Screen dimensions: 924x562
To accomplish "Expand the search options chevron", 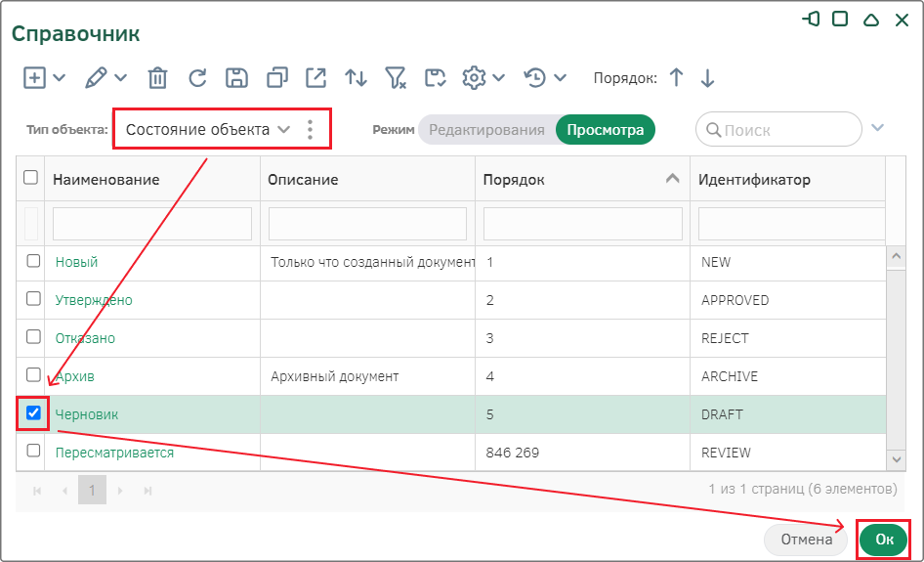I will pos(877,128).
